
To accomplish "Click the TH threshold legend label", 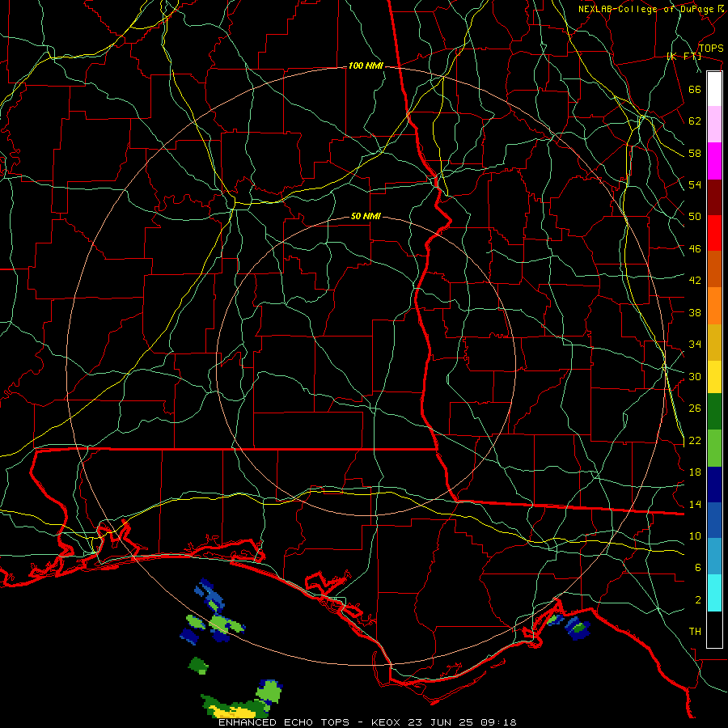I will [x=695, y=631].
